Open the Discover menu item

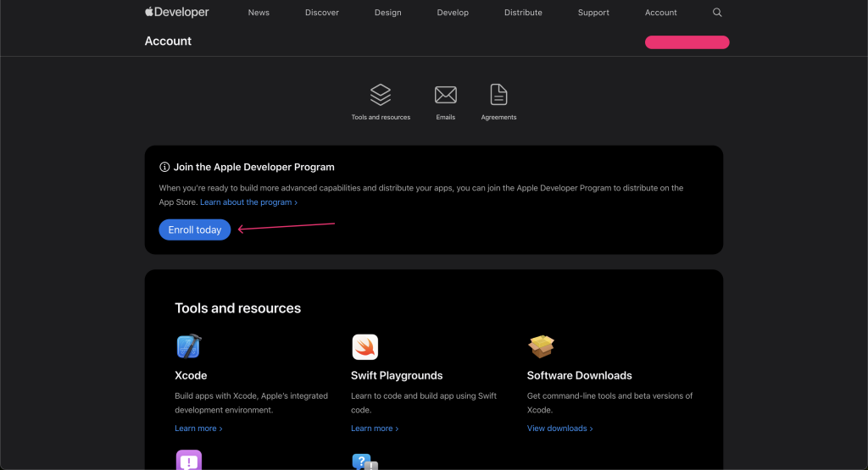pos(321,12)
